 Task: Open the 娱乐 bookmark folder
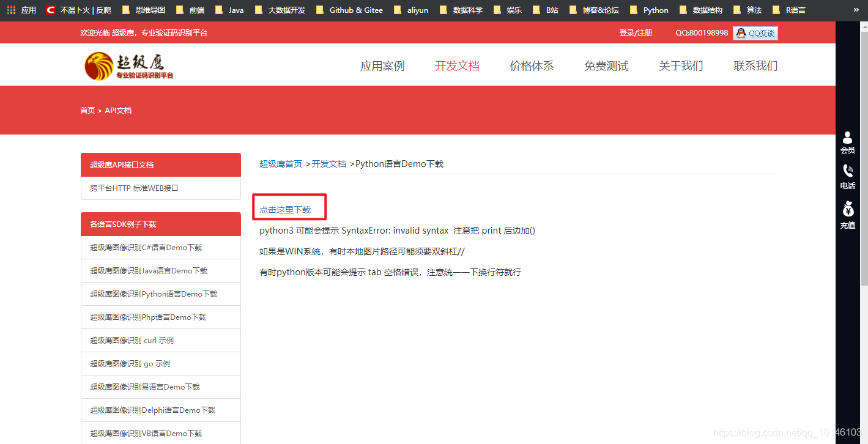coord(508,10)
